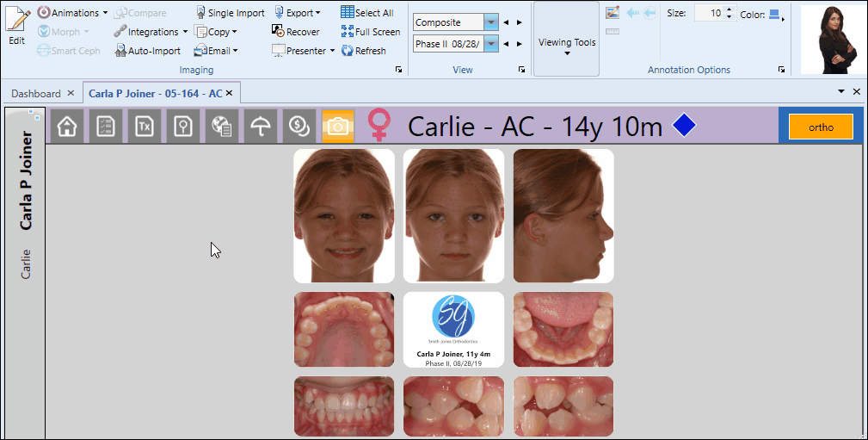
Task: Click the orange ortho button
Action: click(x=820, y=127)
